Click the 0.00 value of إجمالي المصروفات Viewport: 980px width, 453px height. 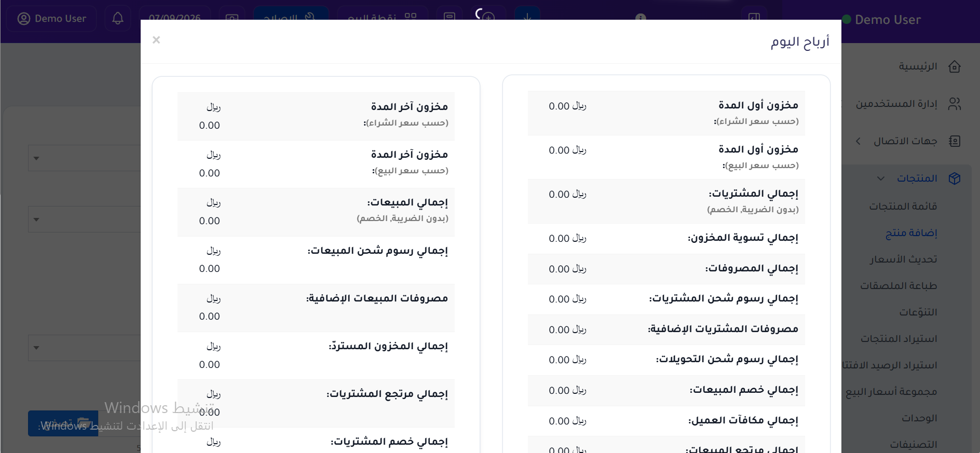(559, 269)
